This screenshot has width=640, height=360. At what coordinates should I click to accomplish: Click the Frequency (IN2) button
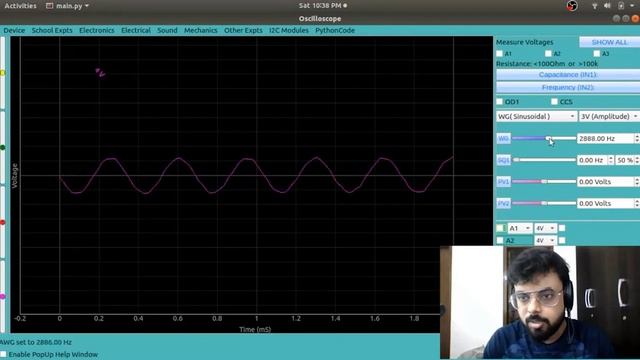pyautogui.click(x=568, y=87)
